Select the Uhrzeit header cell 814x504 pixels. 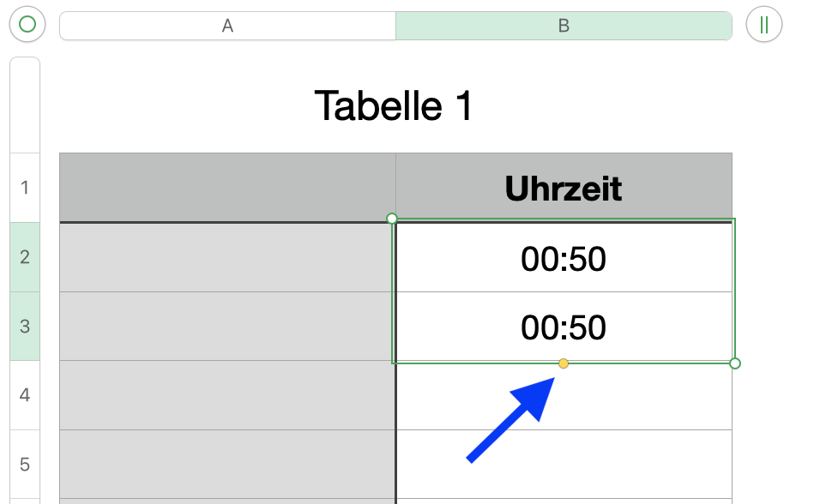(x=564, y=188)
